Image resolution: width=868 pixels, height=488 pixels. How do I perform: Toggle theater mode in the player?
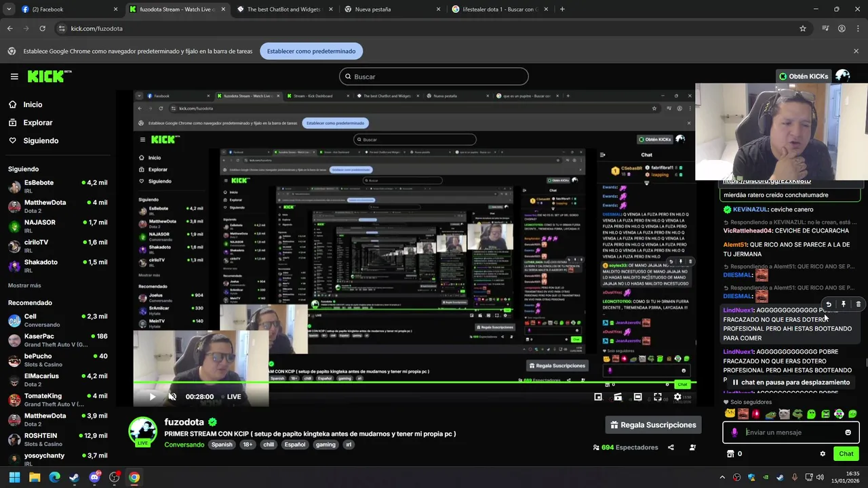tap(637, 396)
